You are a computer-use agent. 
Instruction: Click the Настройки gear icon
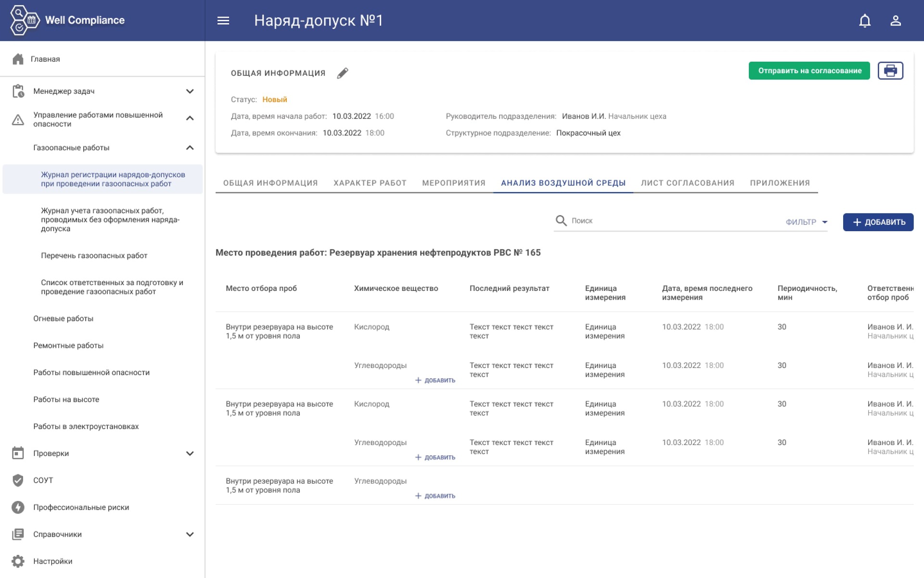[18, 561]
